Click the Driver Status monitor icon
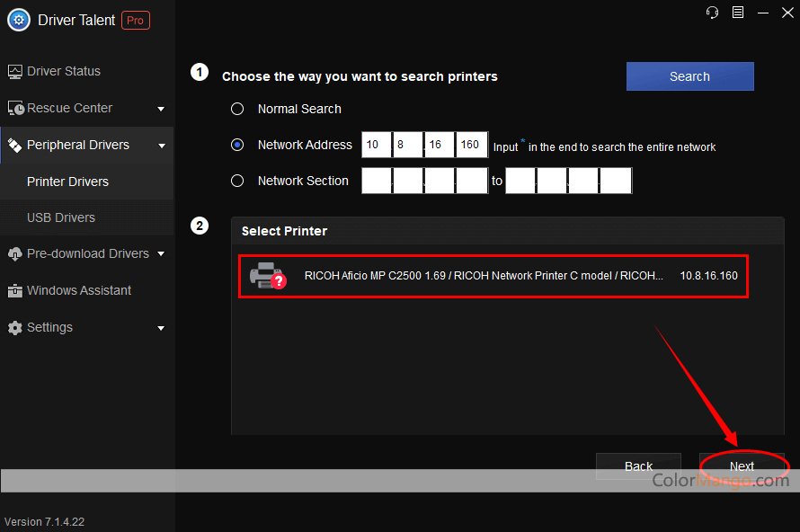This screenshot has width=800, height=532. 15,72
